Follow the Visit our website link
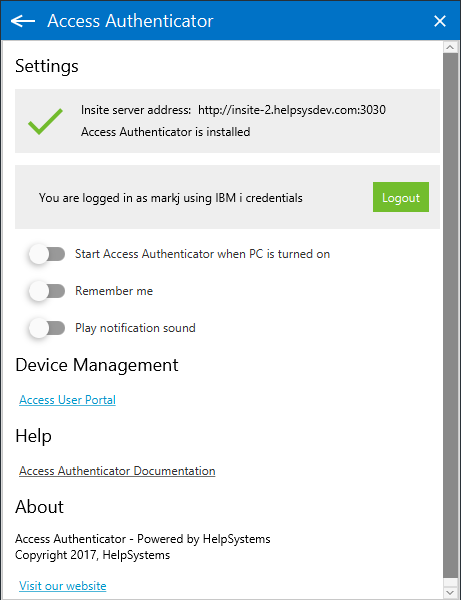This screenshot has width=461, height=600. coord(63,586)
